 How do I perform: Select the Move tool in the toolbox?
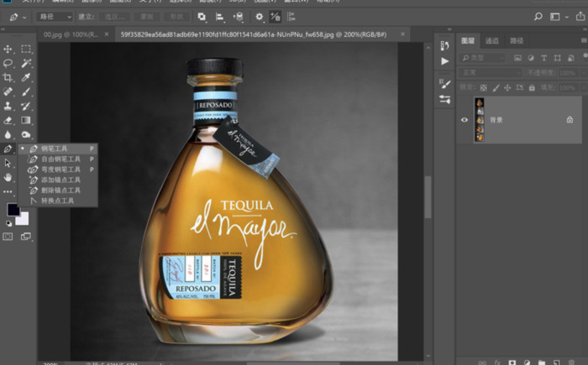(8, 50)
